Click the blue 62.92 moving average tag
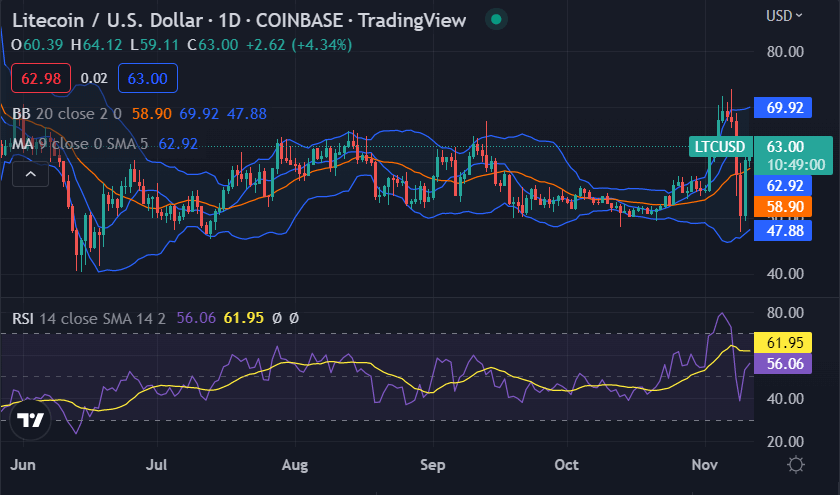 [783, 185]
